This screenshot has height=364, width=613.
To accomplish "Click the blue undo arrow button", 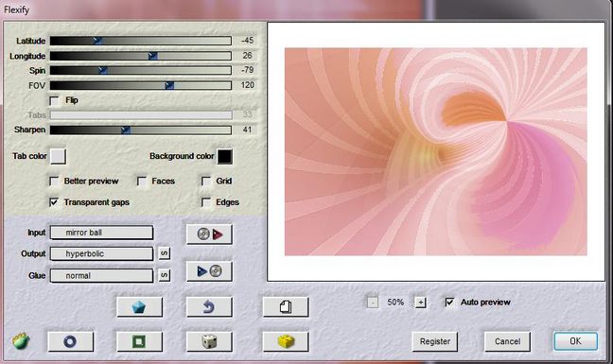I will (209, 307).
